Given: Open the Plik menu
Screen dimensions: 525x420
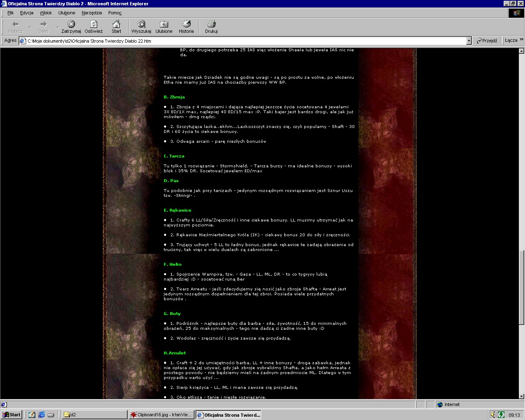Looking at the screenshot, I should coord(10,13).
